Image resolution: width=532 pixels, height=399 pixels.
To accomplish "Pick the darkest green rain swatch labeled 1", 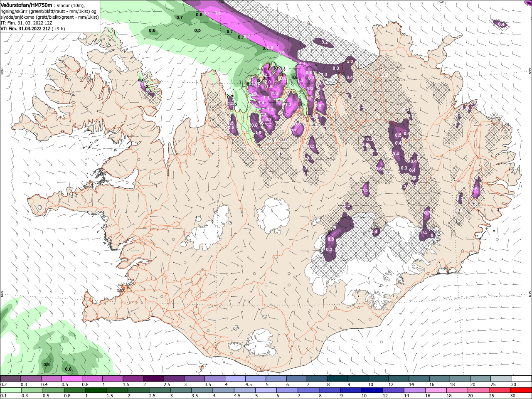I will [x=96, y=390].
